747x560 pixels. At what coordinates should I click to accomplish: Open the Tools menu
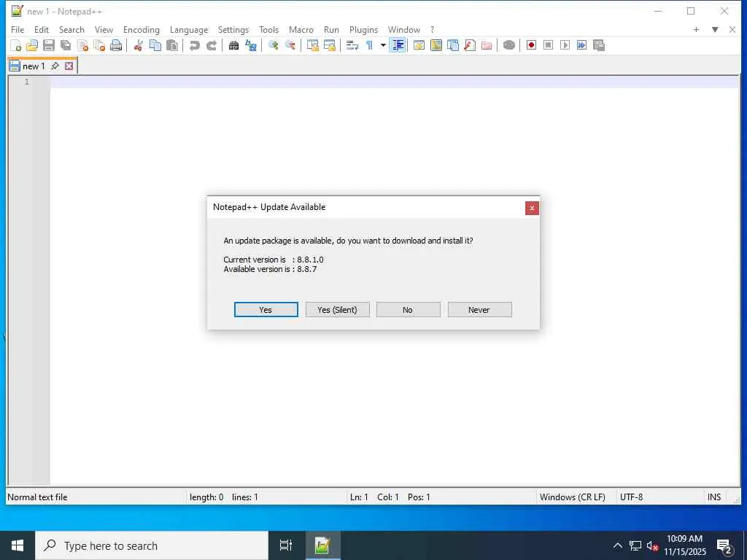(268, 29)
